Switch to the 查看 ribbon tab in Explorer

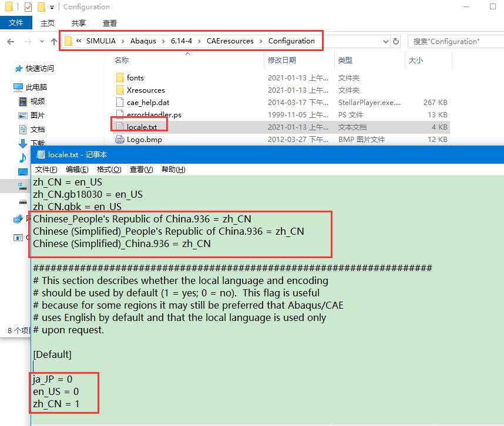(x=109, y=23)
